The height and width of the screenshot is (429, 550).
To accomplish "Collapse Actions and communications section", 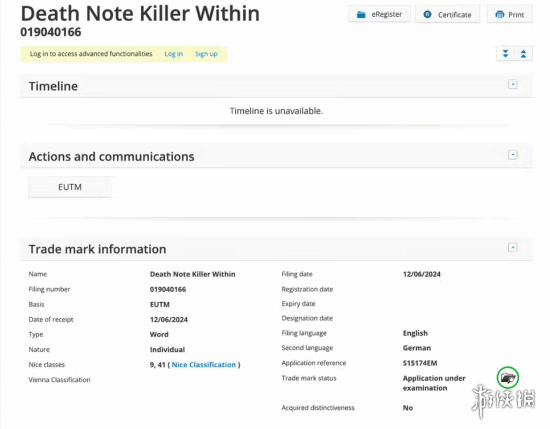I will coord(512,155).
